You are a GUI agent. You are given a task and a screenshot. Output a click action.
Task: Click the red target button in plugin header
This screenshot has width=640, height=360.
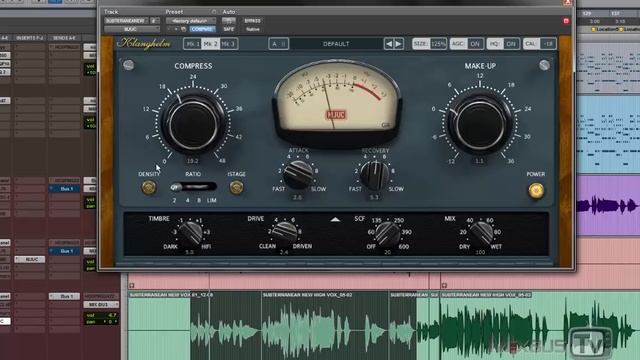[x=566, y=21]
